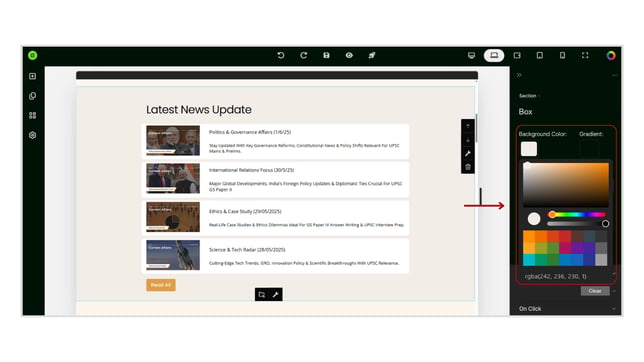This screenshot has height=362, width=644.
Task: Select the red preset swatch
Action: coord(565,236)
